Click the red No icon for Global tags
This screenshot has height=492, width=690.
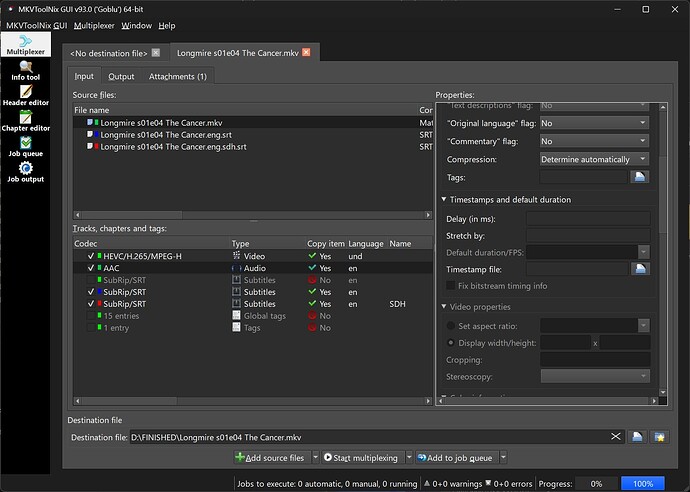312,316
